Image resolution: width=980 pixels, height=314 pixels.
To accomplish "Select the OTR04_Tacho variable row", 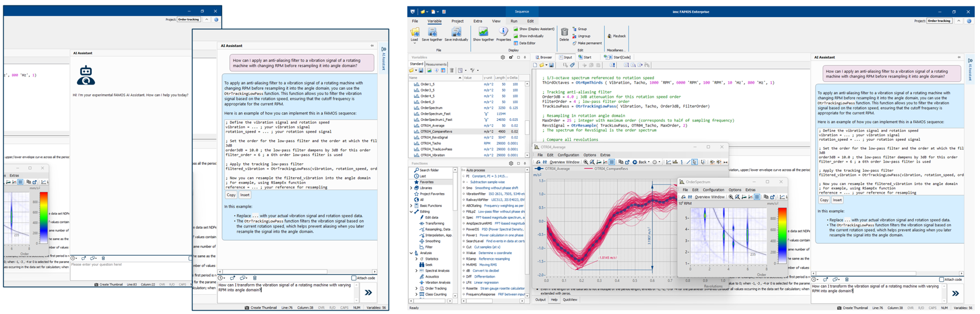I will [x=466, y=143].
